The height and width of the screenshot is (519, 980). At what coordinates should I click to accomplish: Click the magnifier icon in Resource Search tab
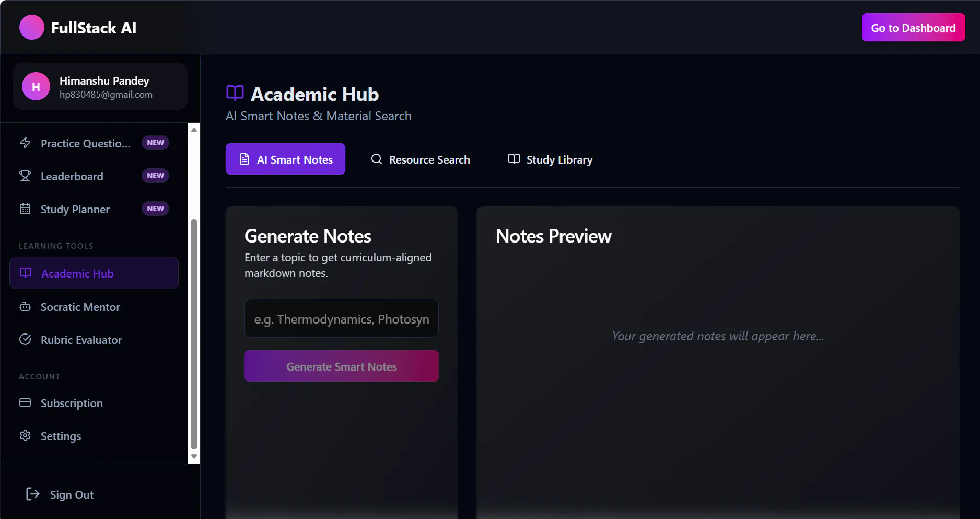pyautogui.click(x=377, y=159)
